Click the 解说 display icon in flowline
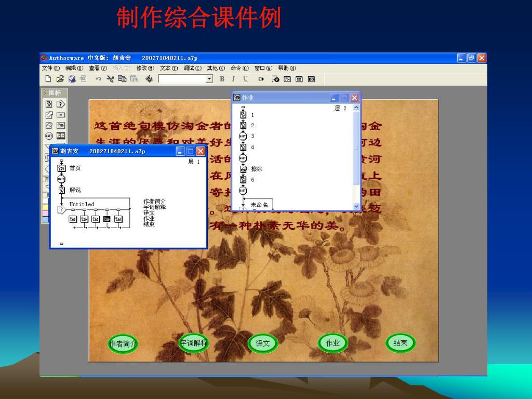 pos(61,190)
